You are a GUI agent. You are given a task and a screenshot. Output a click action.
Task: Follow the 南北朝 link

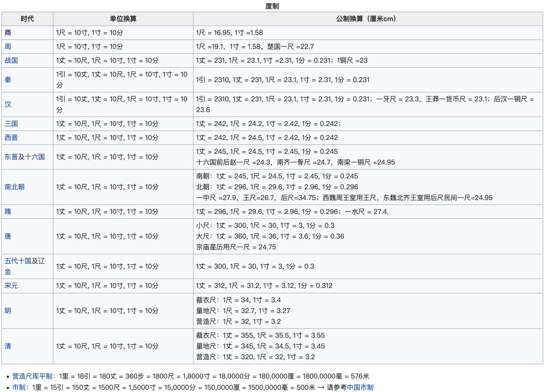(x=14, y=187)
